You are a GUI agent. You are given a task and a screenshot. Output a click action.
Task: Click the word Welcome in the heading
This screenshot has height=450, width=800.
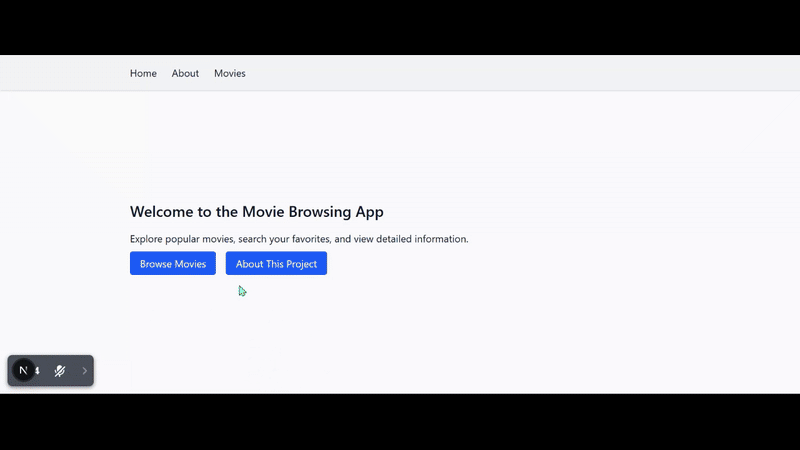[163, 212]
